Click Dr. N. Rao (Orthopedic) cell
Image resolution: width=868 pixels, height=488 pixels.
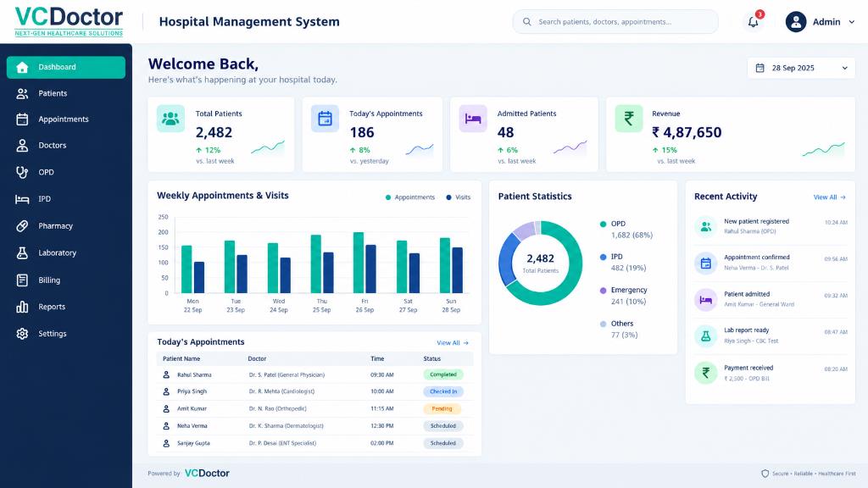[x=277, y=409]
